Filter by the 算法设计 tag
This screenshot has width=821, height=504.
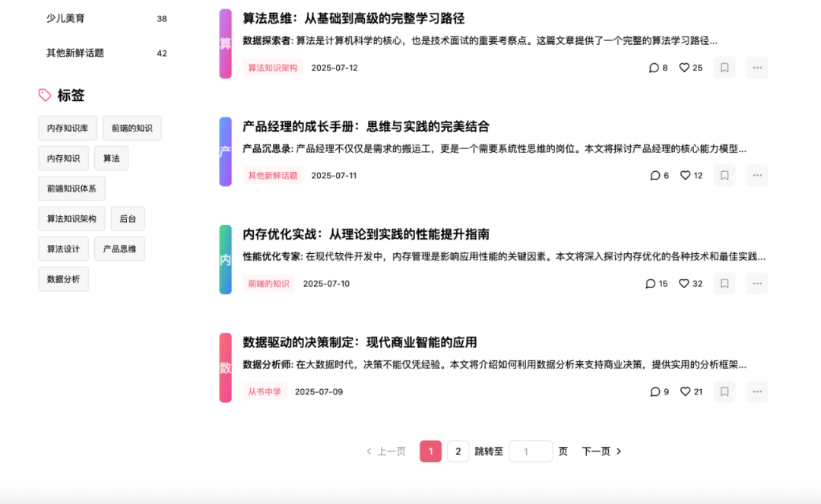pyautogui.click(x=63, y=249)
